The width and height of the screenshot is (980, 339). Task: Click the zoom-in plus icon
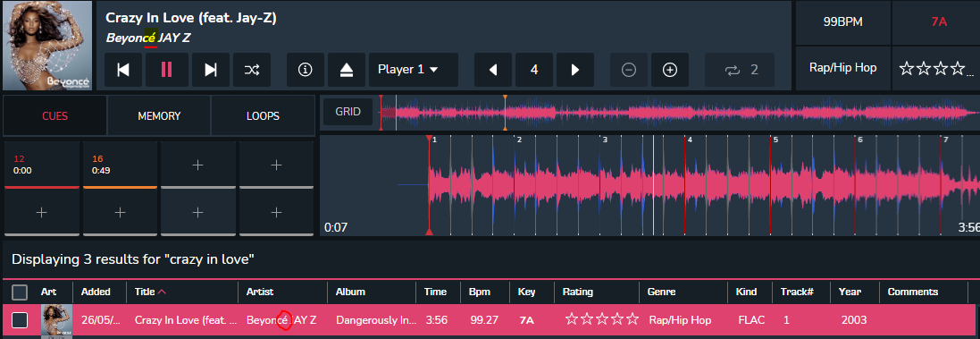click(670, 70)
